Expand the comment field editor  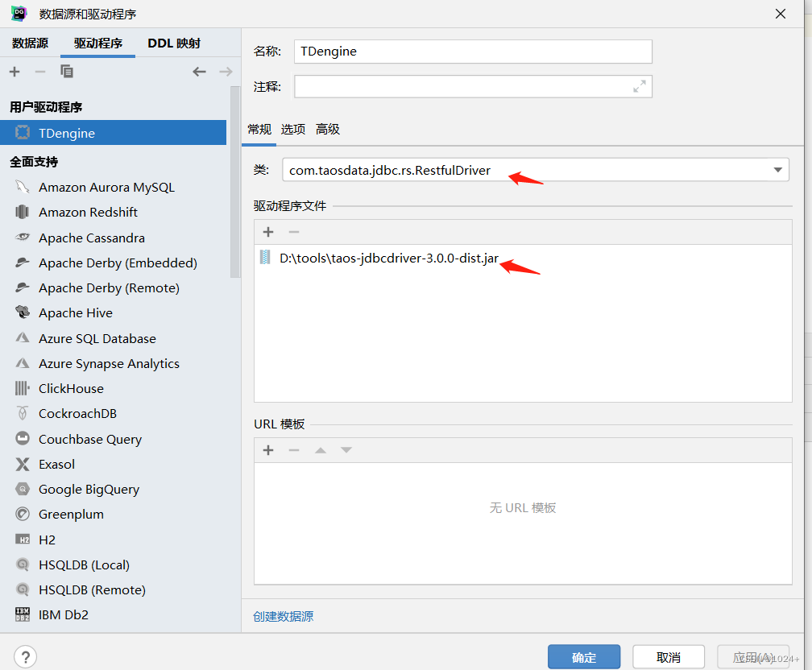(x=640, y=86)
